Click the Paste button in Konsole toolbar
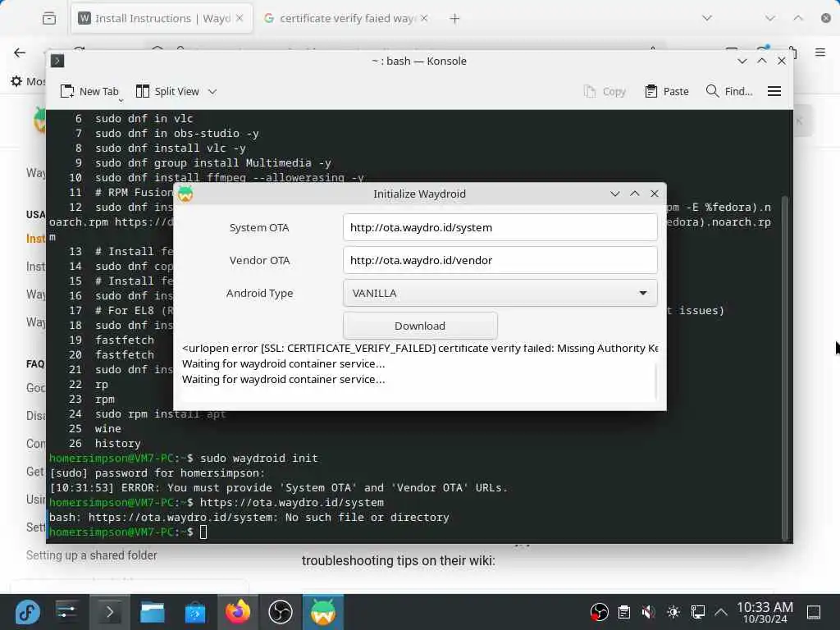This screenshot has width=840, height=630. click(667, 92)
